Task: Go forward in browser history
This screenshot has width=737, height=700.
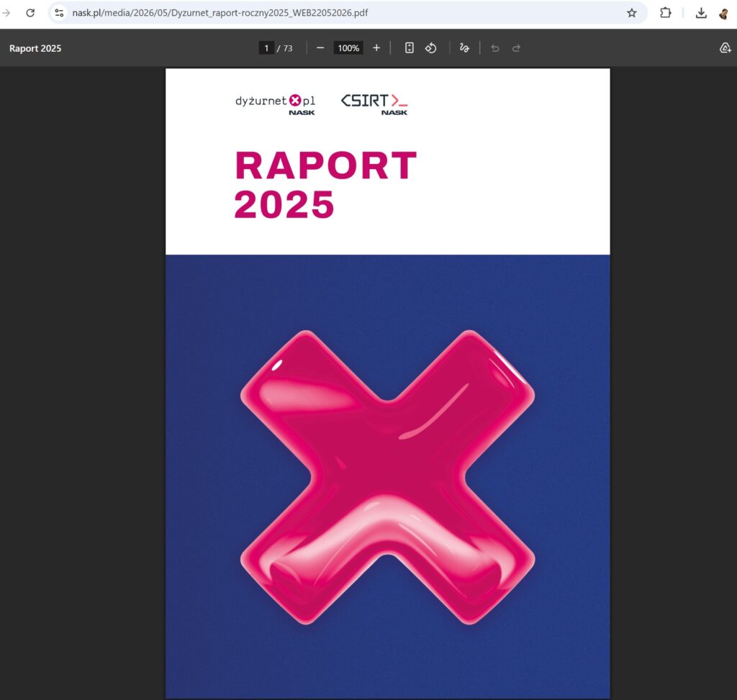Action: click(x=6, y=13)
